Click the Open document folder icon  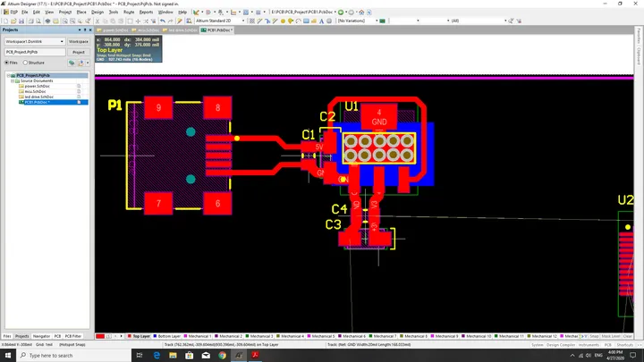[x=13, y=21]
